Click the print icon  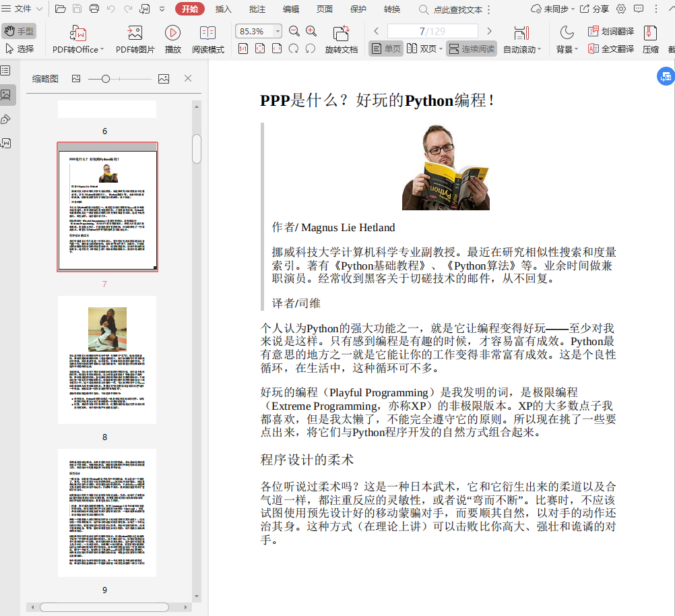94,9
